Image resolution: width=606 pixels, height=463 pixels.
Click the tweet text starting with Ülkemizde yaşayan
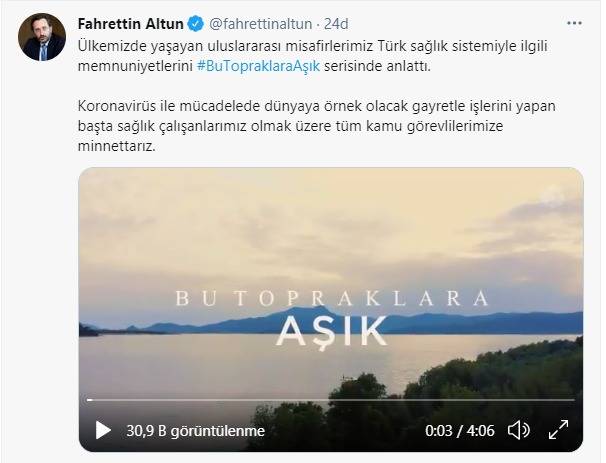[312, 56]
